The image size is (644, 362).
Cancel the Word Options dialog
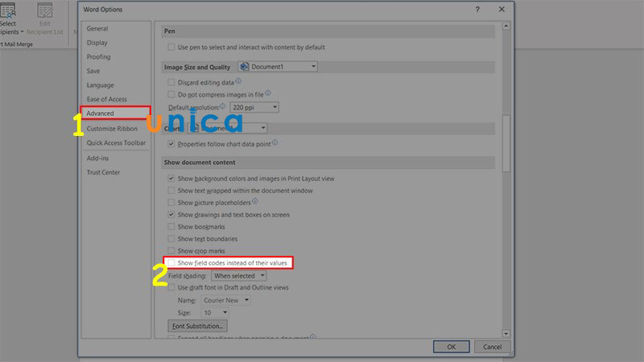pyautogui.click(x=492, y=347)
